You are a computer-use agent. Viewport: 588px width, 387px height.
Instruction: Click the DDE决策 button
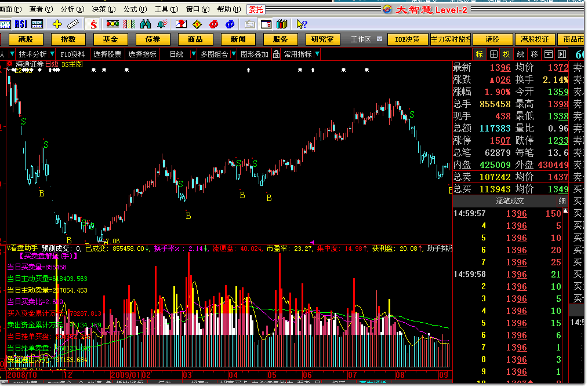point(407,39)
